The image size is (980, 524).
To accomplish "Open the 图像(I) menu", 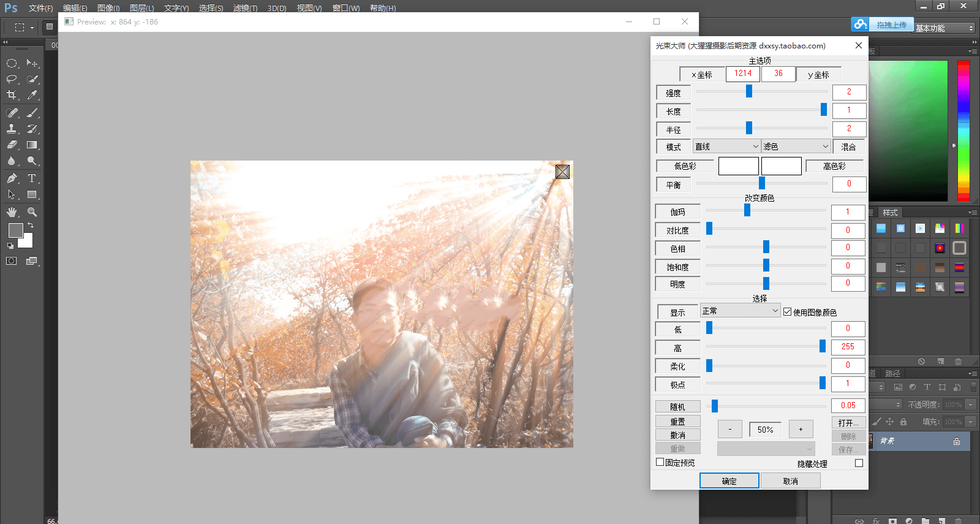I will [x=108, y=8].
